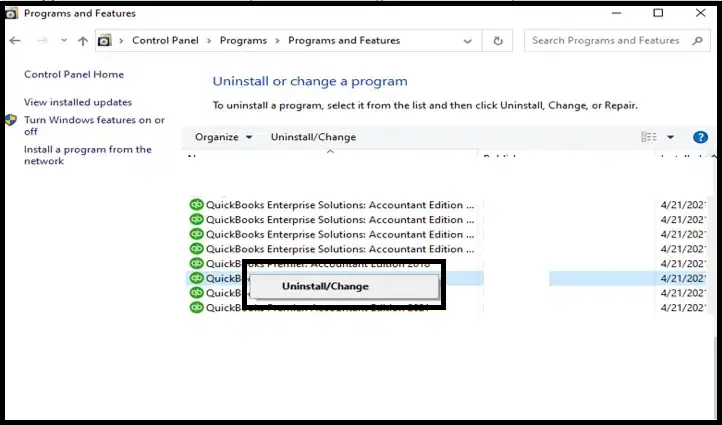Screen dimensions: 722x425
Task: Open the recent locations dropdown arrow
Action: 64,41
